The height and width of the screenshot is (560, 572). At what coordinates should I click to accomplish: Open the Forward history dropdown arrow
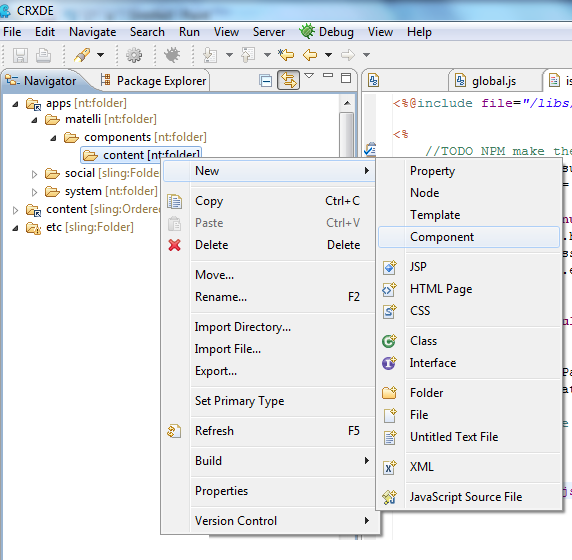click(x=367, y=55)
